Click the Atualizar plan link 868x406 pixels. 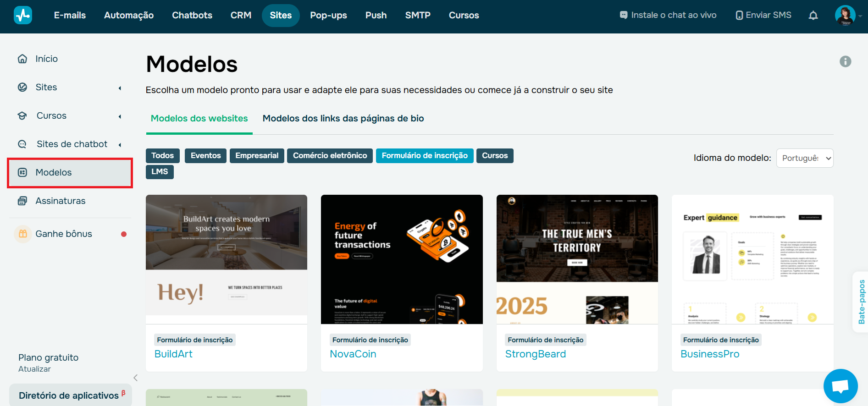pyautogui.click(x=34, y=369)
